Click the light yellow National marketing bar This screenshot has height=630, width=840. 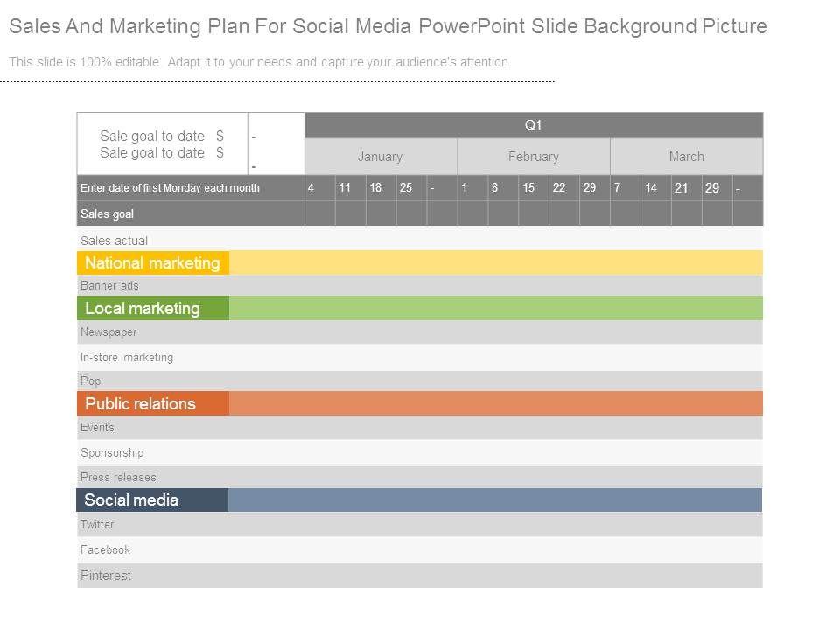coord(496,263)
